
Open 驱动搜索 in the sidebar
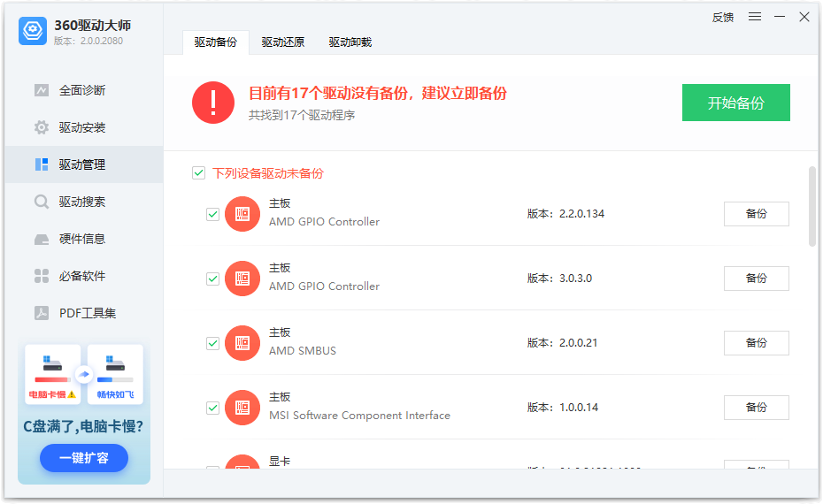tap(84, 202)
